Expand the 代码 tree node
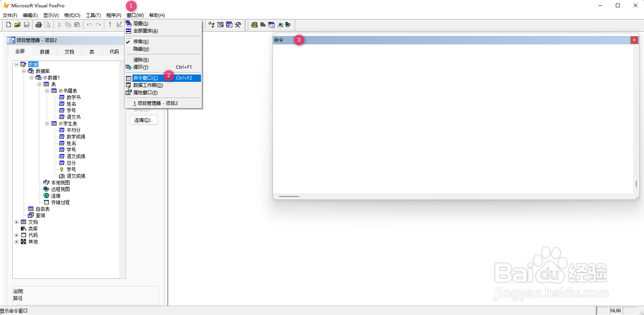 pos(17,235)
